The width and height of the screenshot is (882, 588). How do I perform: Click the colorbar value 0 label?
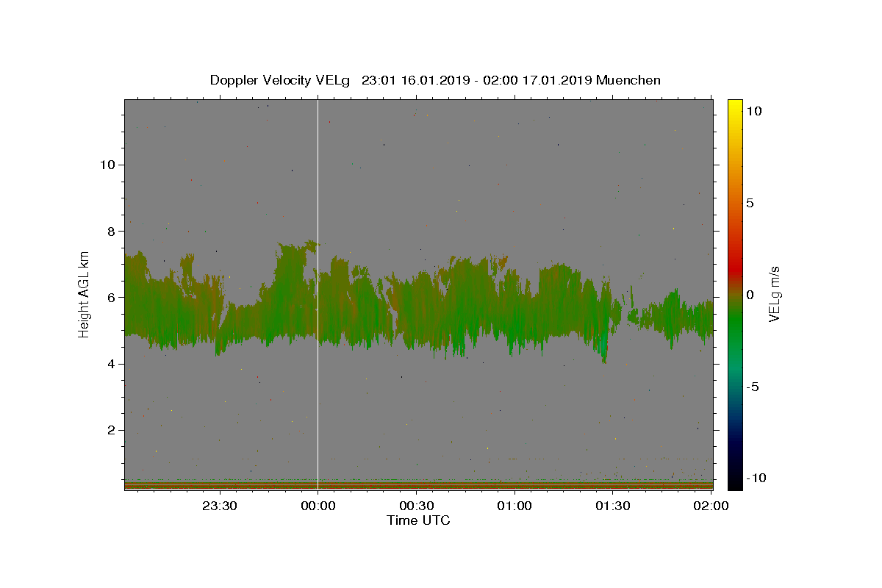750,295
